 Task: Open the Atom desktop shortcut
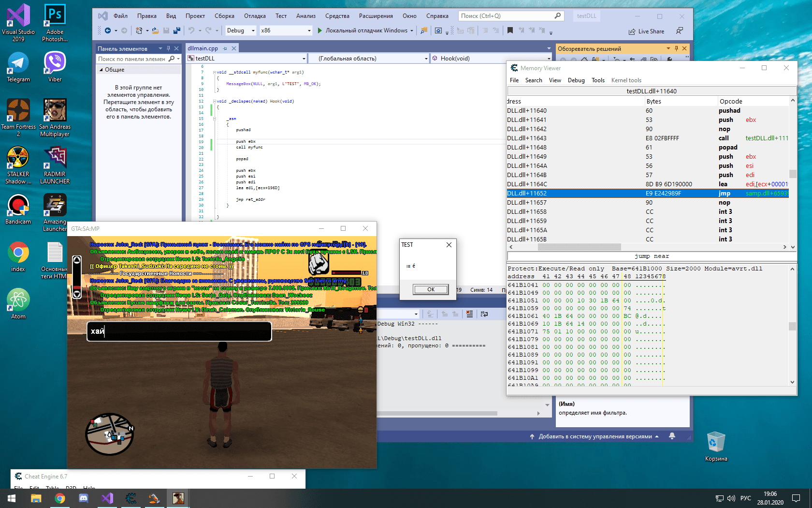tap(18, 304)
